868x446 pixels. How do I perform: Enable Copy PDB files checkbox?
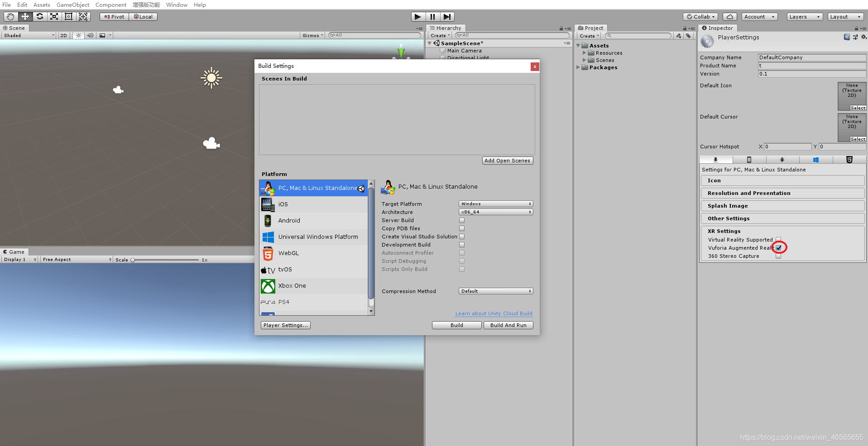[x=462, y=228]
